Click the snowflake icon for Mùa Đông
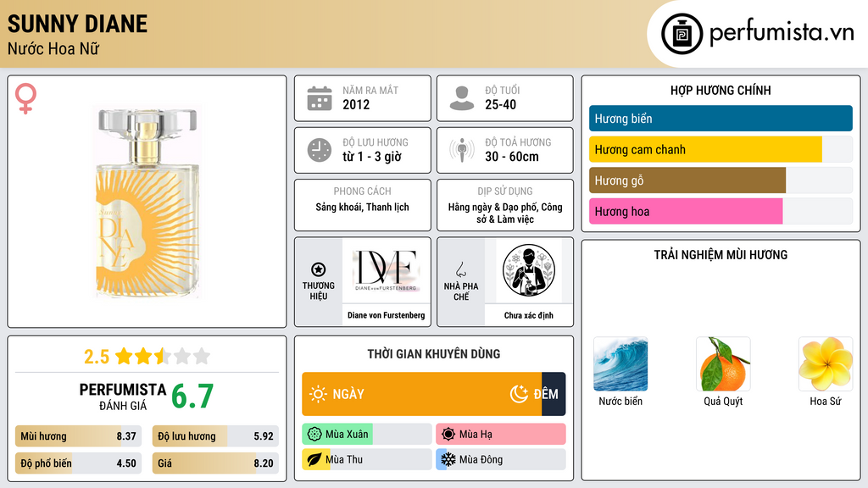The image size is (868, 488). (448, 459)
